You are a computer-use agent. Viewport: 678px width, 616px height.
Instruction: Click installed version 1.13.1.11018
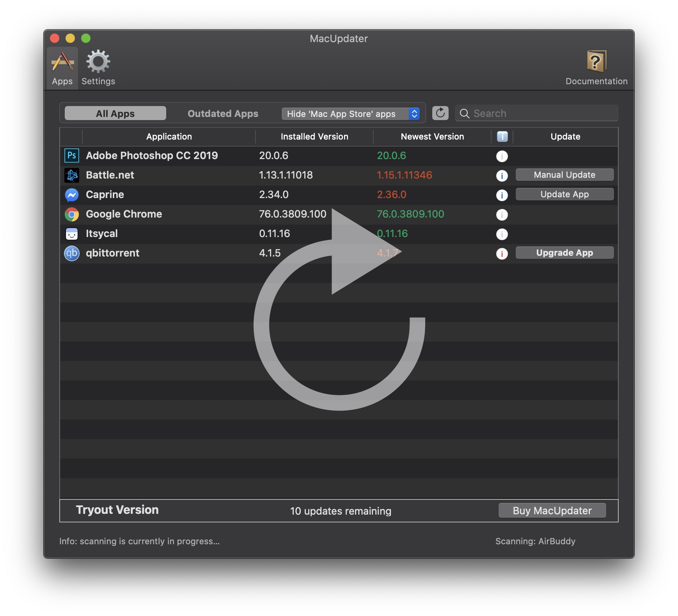coord(286,175)
